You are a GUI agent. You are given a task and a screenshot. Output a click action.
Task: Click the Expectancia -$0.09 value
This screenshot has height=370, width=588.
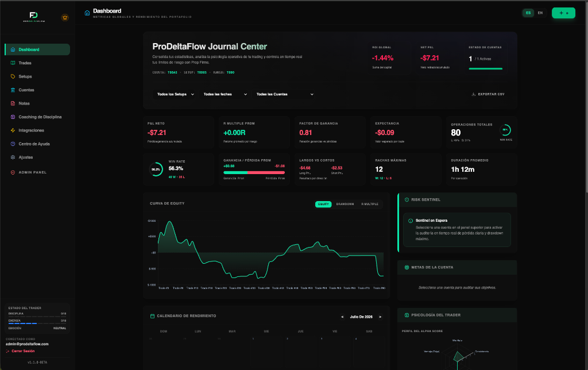pyautogui.click(x=384, y=133)
